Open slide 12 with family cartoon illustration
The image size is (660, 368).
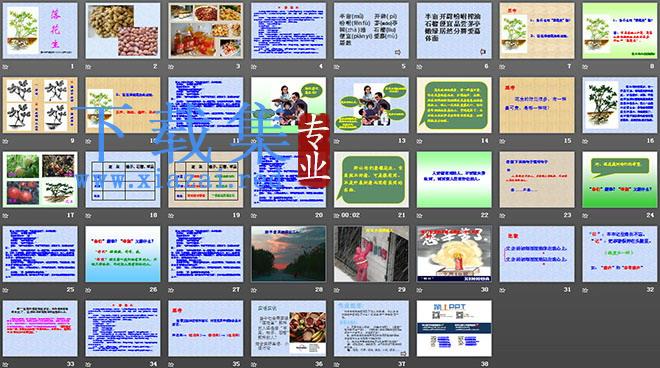point(288,105)
